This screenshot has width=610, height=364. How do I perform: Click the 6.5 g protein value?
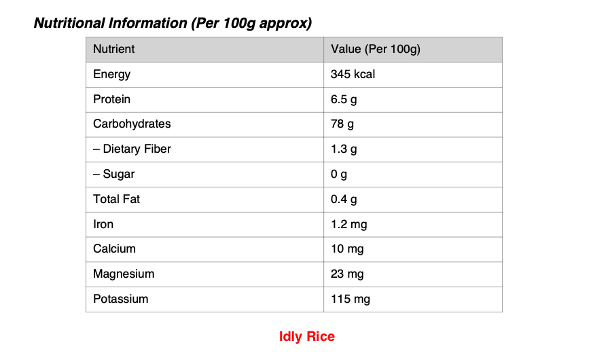[344, 99]
